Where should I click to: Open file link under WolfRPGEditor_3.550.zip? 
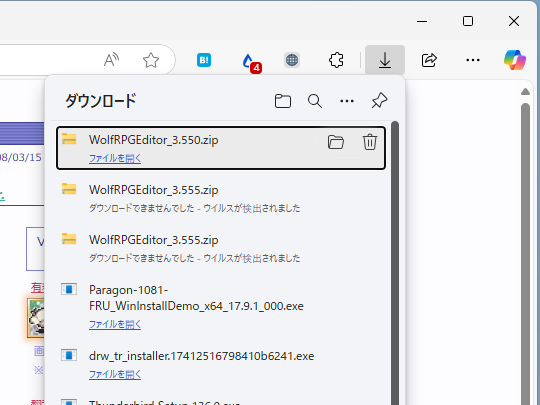point(115,158)
